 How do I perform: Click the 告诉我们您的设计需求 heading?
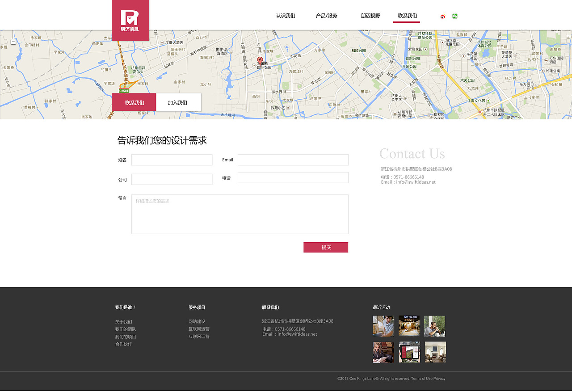162,140
